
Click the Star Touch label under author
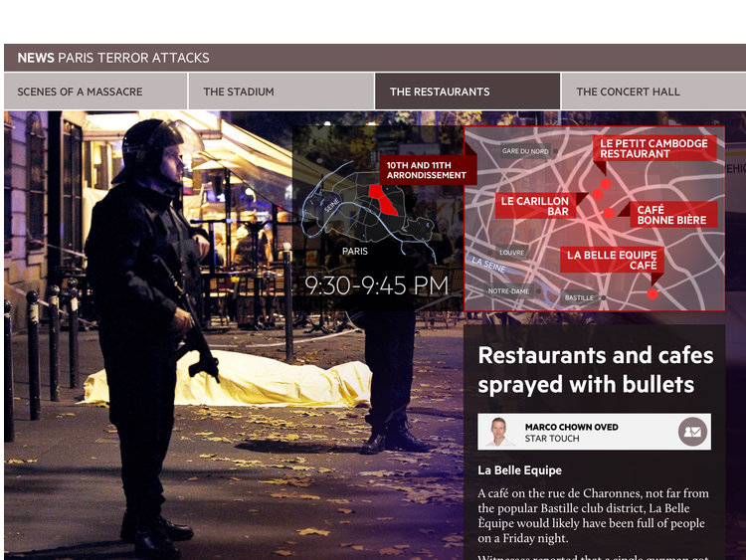(x=552, y=439)
